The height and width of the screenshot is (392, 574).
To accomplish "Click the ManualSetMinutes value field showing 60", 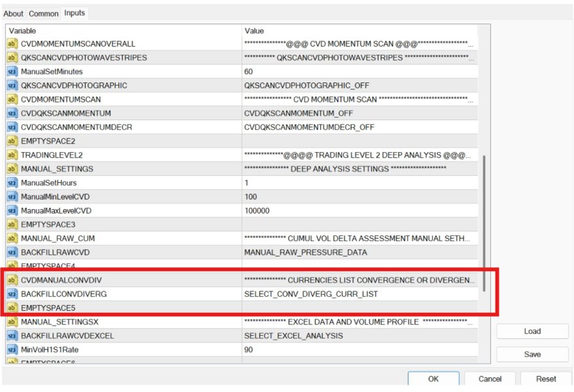I will (360, 72).
